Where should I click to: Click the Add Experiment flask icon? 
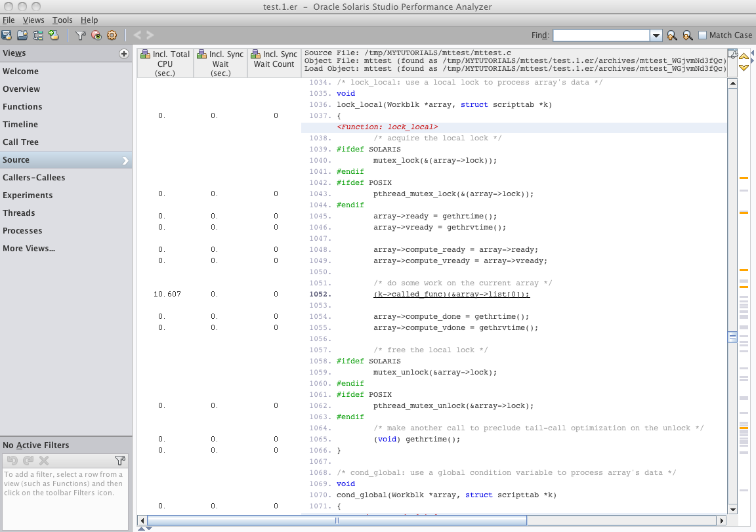(x=54, y=35)
